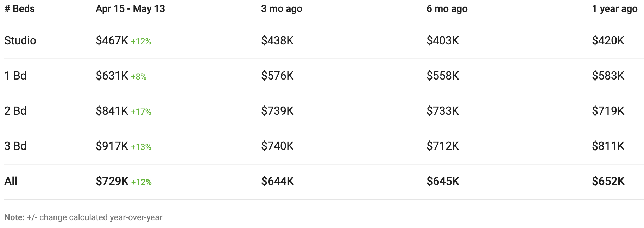
Task: Click the $403K Studio value from 6 months ago
Action: coord(443,40)
